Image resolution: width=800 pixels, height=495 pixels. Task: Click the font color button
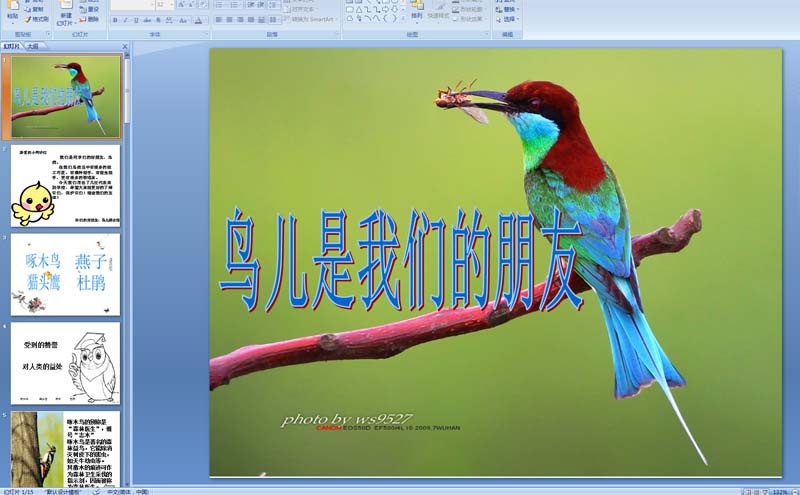coord(198,19)
